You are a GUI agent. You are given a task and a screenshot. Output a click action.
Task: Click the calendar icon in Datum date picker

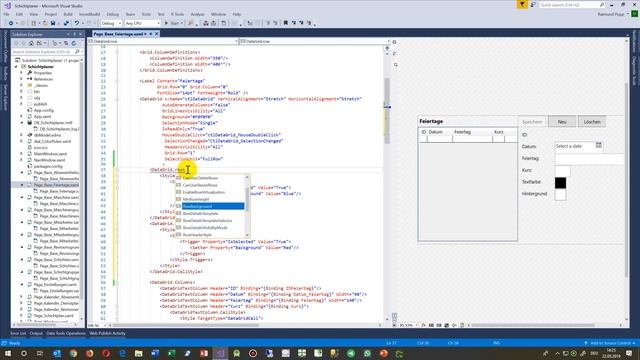tap(599, 145)
